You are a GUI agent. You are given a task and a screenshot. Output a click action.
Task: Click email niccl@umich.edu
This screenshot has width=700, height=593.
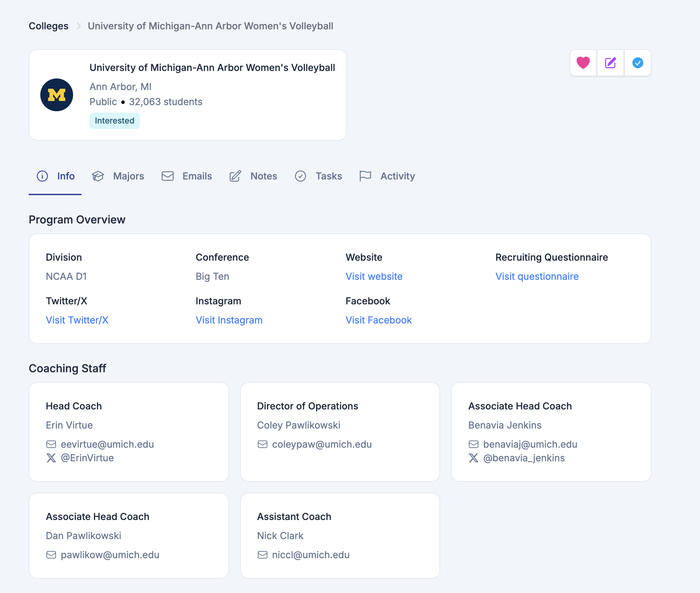pos(311,555)
